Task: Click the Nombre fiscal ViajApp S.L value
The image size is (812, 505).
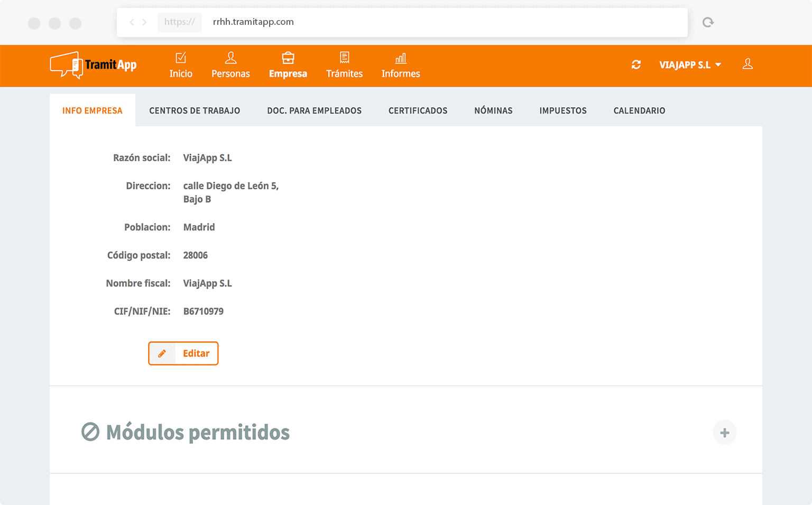Action: click(x=207, y=283)
